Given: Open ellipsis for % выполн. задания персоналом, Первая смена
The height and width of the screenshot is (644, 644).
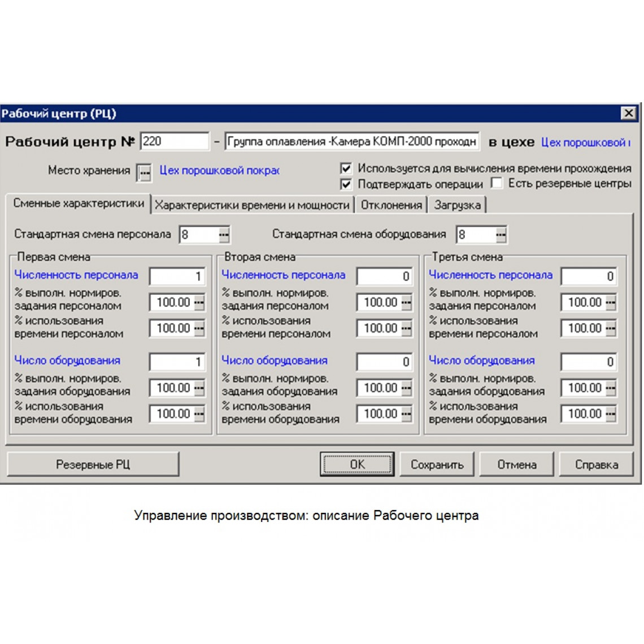Looking at the screenshot, I should (x=199, y=303).
